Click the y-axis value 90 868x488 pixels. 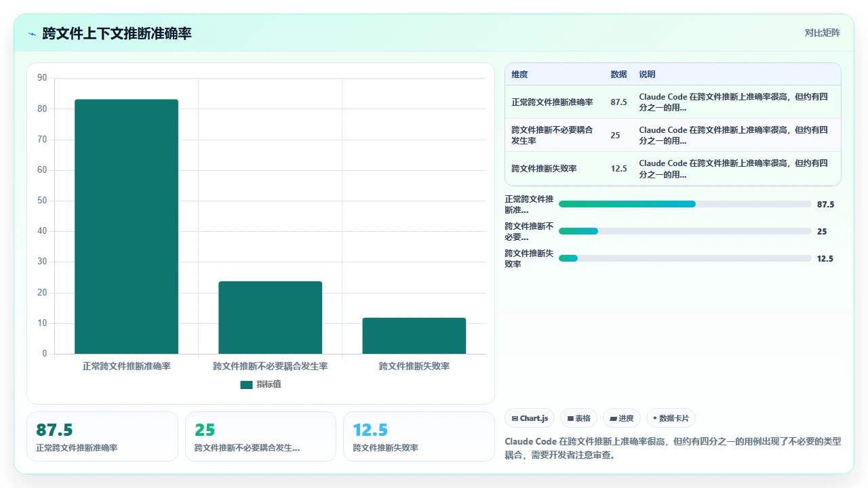click(x=42, y=78)
